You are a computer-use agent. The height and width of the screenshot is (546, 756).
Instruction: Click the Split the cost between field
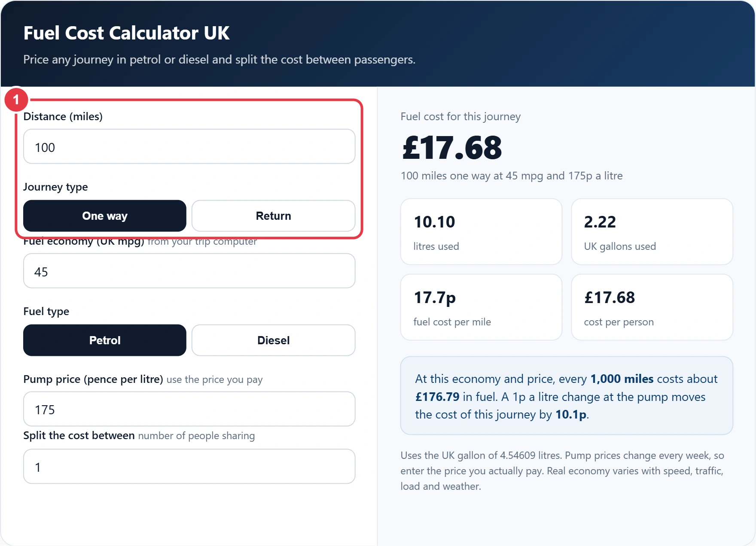tap(189, 466)
